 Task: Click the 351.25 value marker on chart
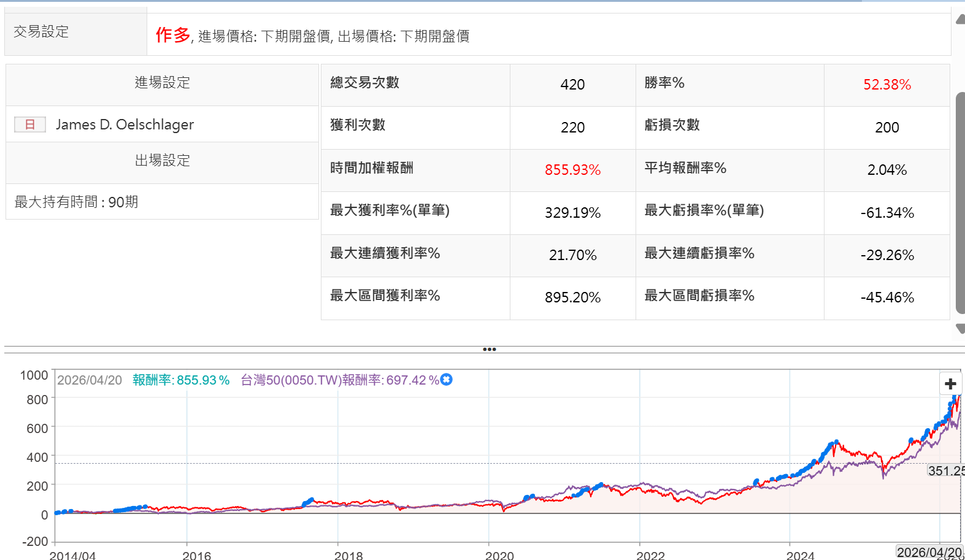[x=945, y=470]
